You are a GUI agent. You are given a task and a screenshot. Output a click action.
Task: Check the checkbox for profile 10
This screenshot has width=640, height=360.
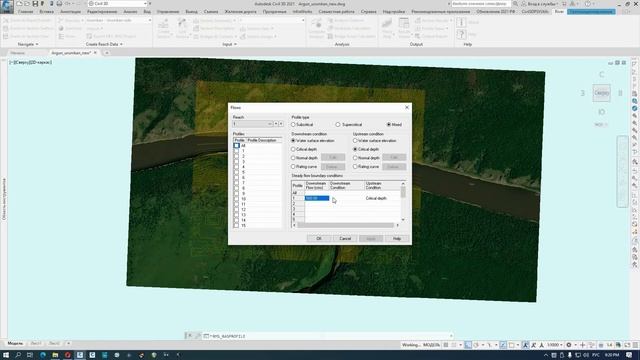pos(236,199)
